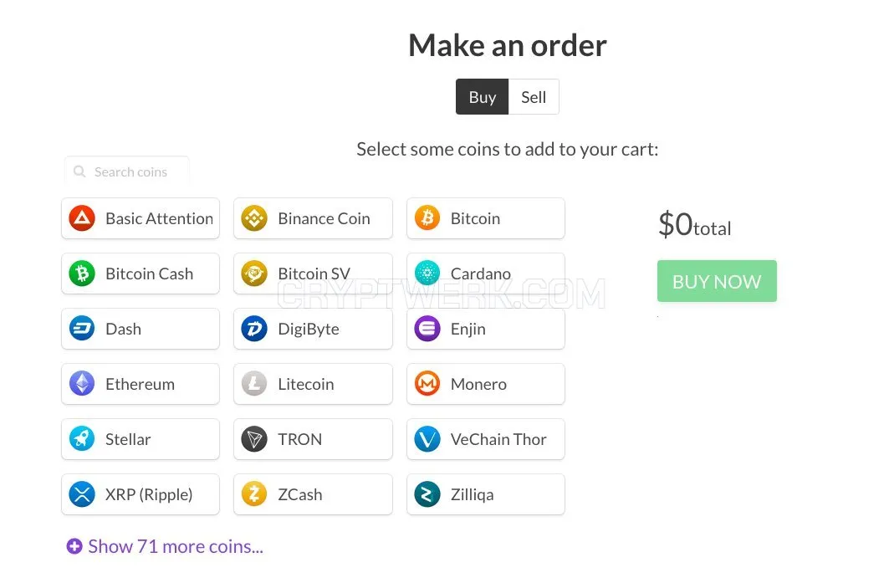Image resolution: width=884 pixels, height=588 pixels.
Task: Select the DigiByte coin tile
Action: (313, 329)
